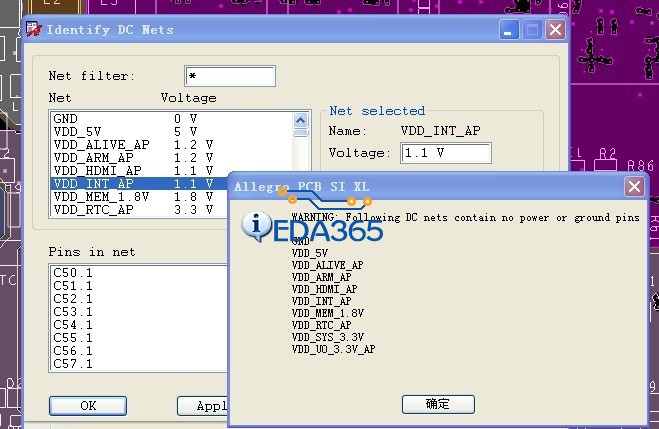This screenshot has height=429, width=659.
Task: Select highlighted VDD_INT_AP net row
Action: (x=139, y=184)
